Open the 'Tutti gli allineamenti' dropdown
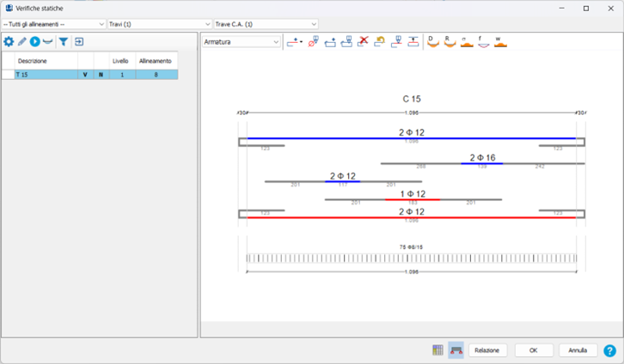 pos(53,24)
